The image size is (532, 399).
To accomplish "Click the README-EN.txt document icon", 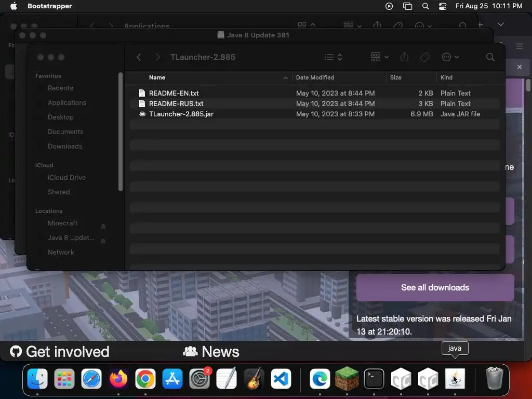I will [x=142, y=93].
